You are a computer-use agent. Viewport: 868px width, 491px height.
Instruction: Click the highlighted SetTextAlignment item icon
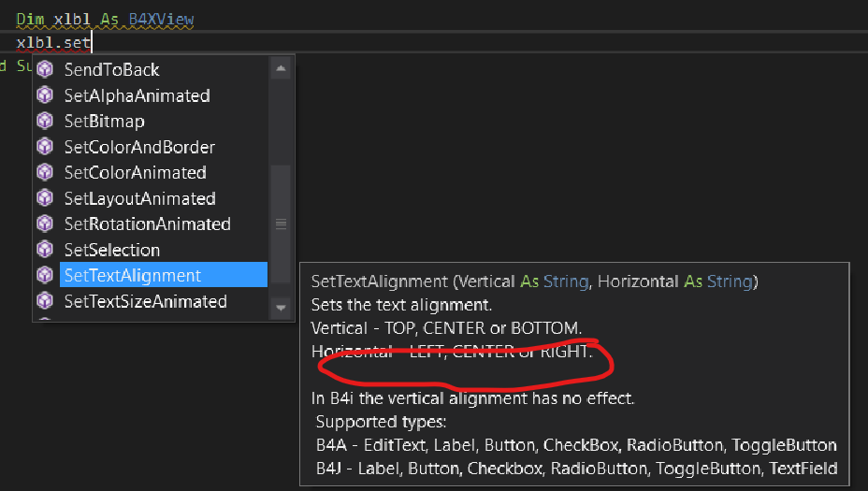tap(45, 276)
